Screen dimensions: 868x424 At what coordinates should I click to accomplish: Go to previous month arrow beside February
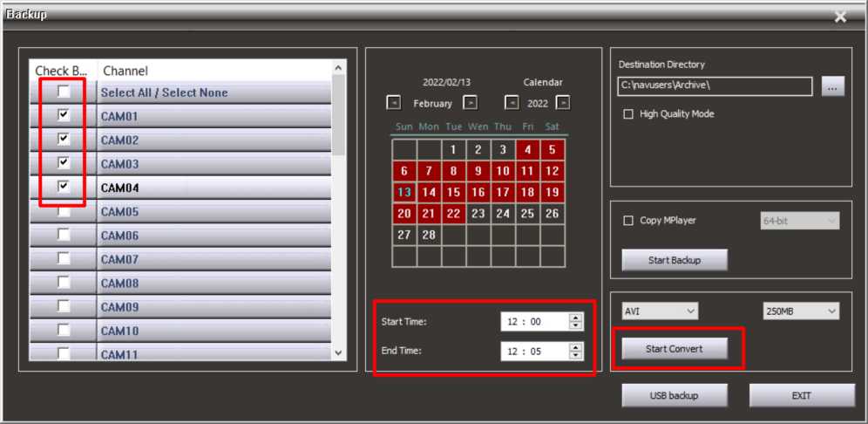(395, 103)
